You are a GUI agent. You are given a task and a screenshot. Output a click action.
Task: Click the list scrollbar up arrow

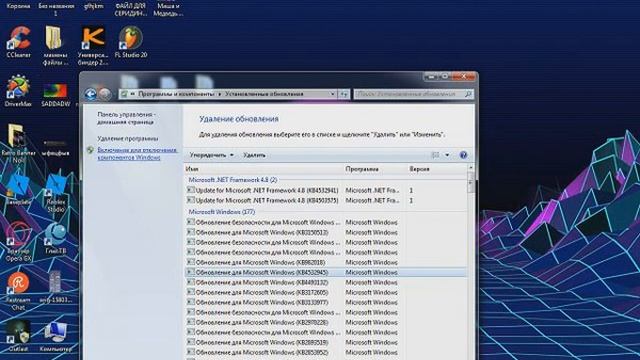coord(470,168)
